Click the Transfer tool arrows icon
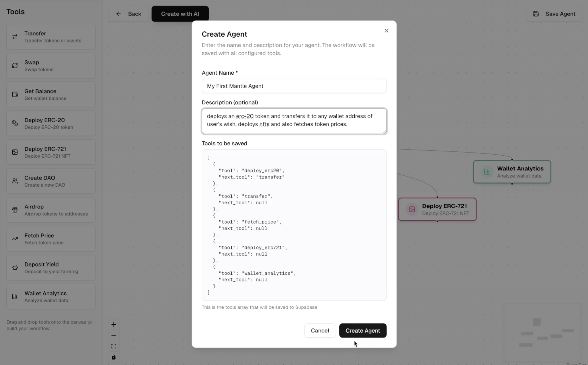 [15, 37]
